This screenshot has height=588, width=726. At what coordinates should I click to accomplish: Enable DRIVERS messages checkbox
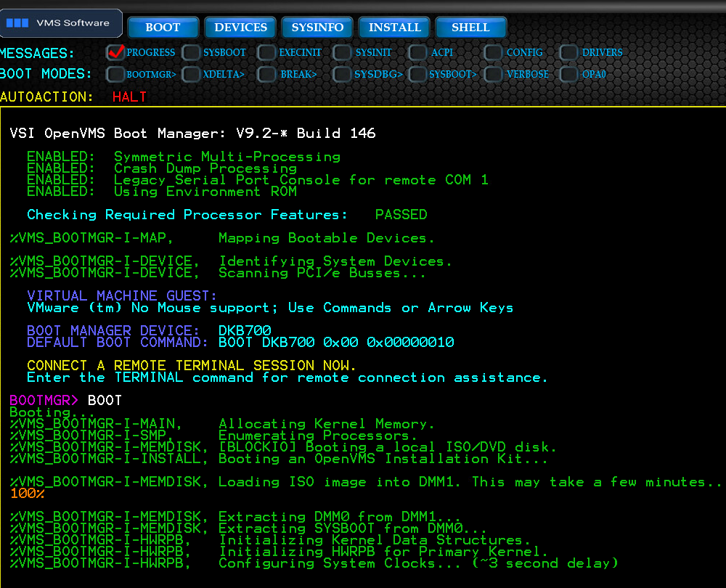(568, 52)
